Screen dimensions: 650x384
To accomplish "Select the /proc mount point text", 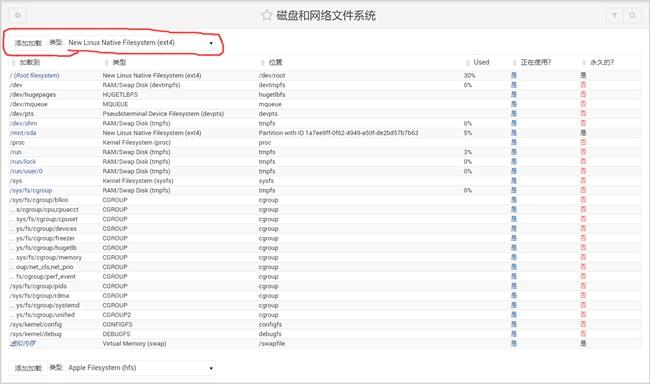I will tap(17, 142).
